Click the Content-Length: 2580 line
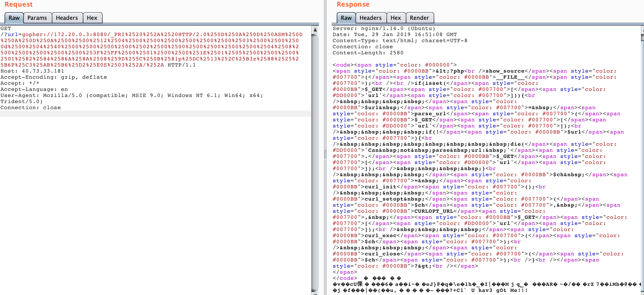 (x=368, y=53)
